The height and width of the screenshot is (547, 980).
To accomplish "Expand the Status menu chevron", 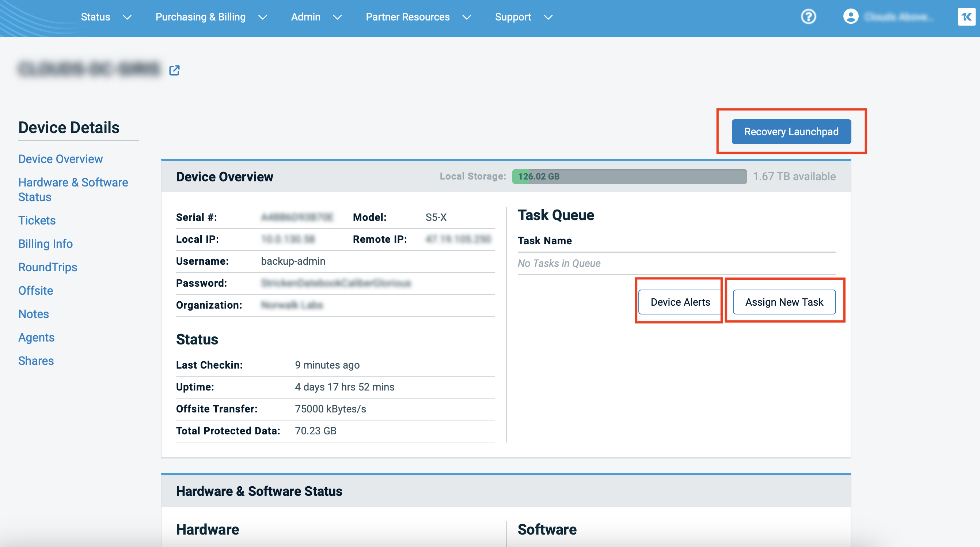I will (x=127, y=17).
